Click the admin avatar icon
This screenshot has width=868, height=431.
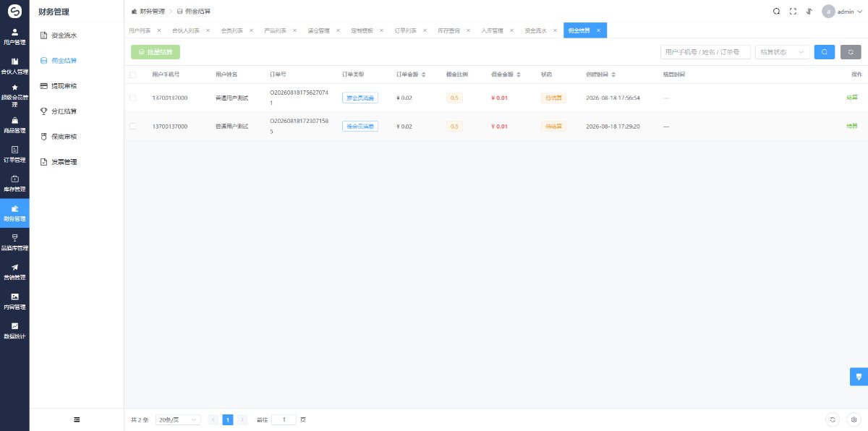pyautogui.click(x=828, y=12)
